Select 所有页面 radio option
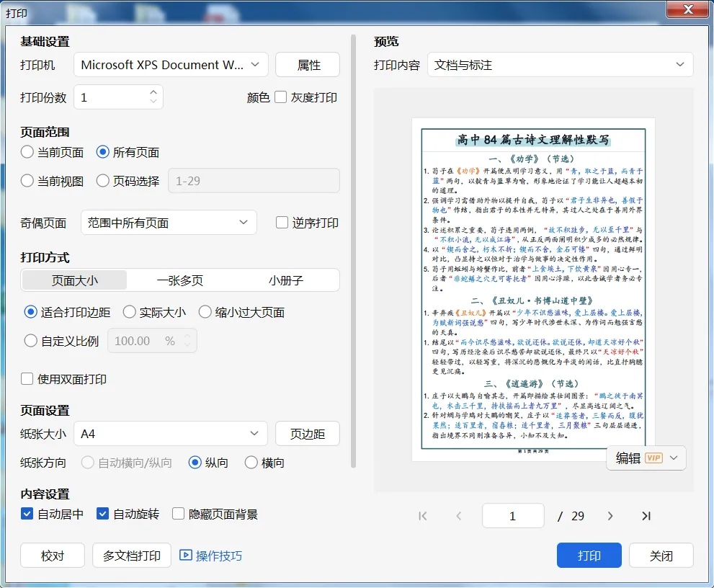Image resolution: width=714 pixels, height=588 pixels. click(102, 151)
